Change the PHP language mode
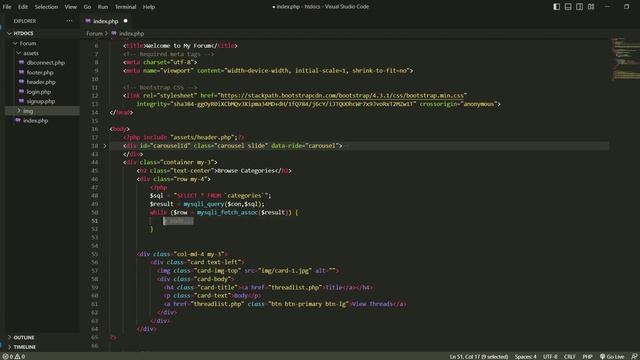Image resolution: width=640 pixels, height=360 pixels. [587, 356]
